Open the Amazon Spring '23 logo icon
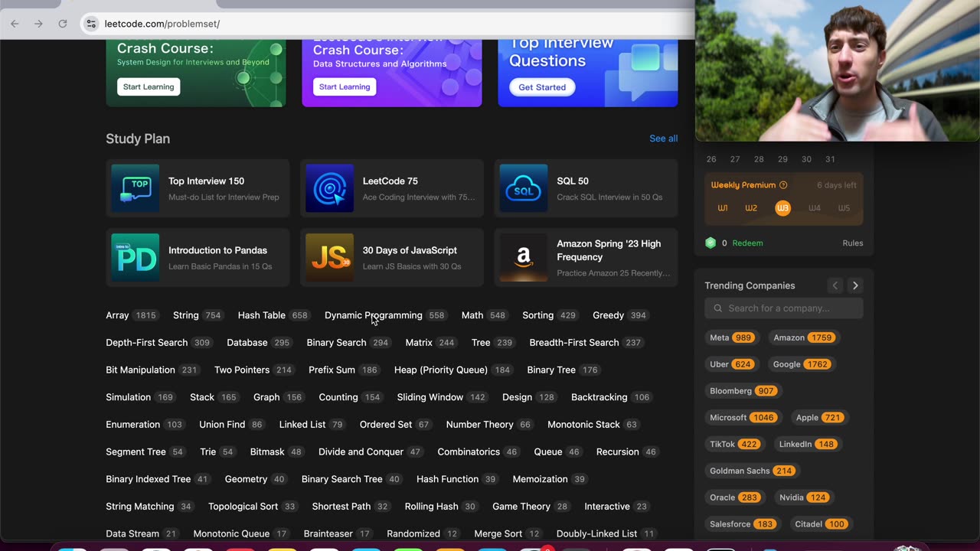 [524, 257]
